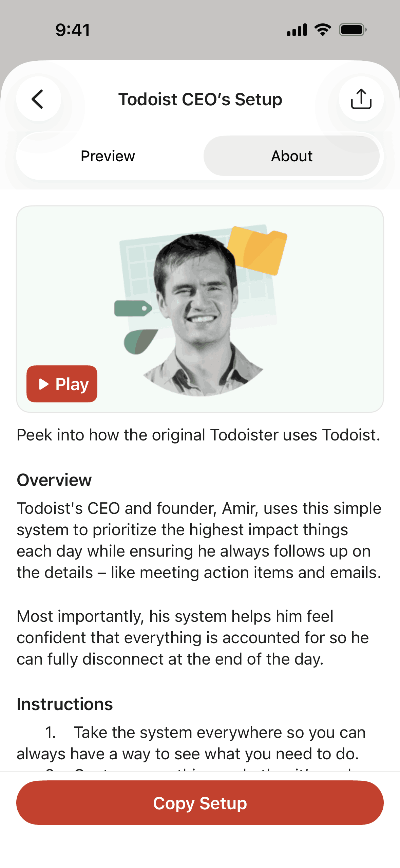Tap the Instructions section heading
400x868 pixels.
(65, 704)
